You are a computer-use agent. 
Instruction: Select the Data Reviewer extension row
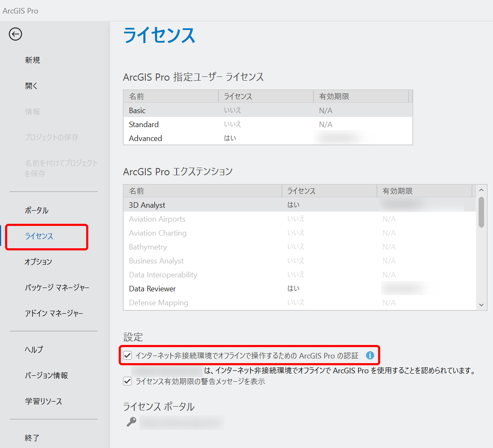[153, 289]
